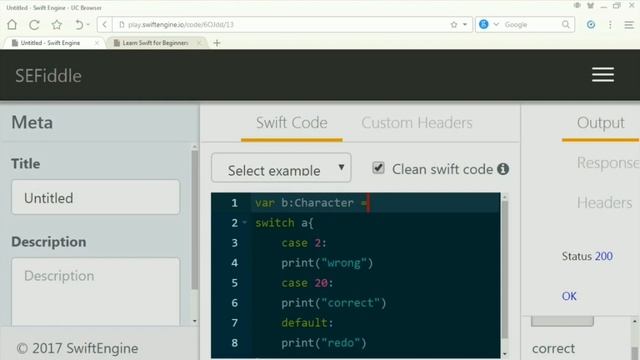Click the undo arrow icon in the toolbar
The height and width of the screenshot is (360, 640).
click(78, 24)
